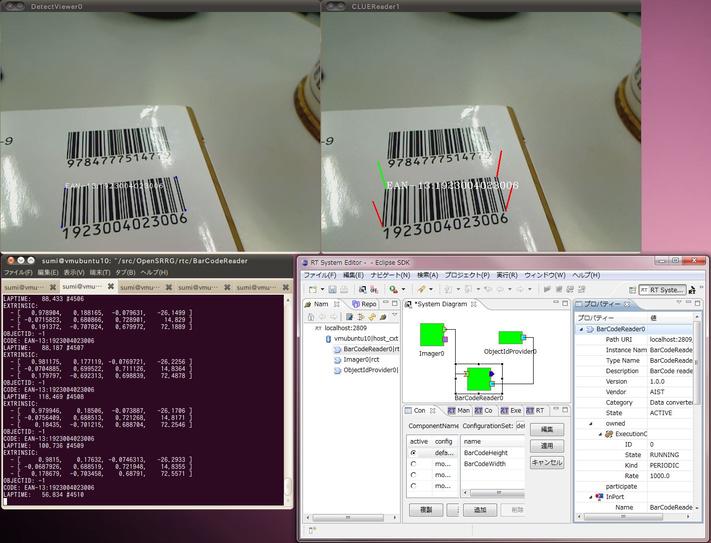The width and height of the screenshot is (711, 543).
Task: Select the 'defa...' active configuration radio button
Action: [413, 453]
